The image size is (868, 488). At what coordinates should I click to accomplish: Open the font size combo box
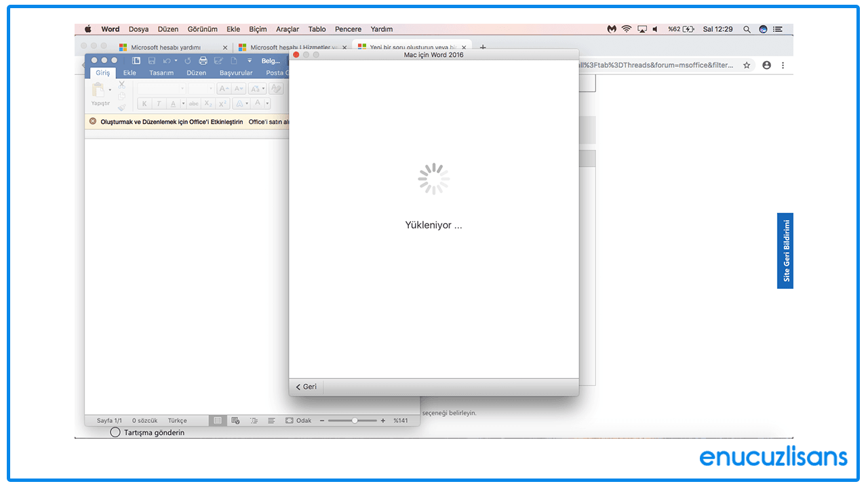pos(201,89)
